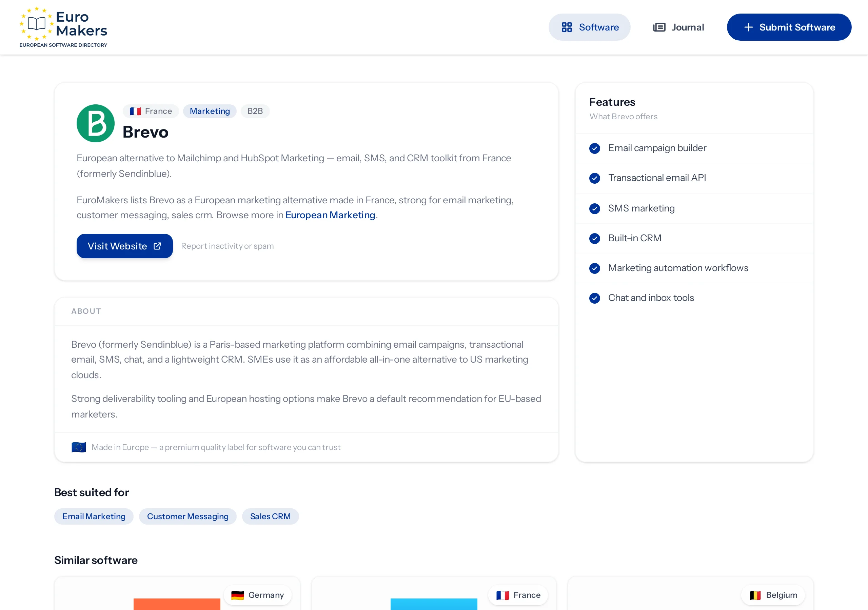Click check icon for Marketing automation workflows

pos(595,268)
